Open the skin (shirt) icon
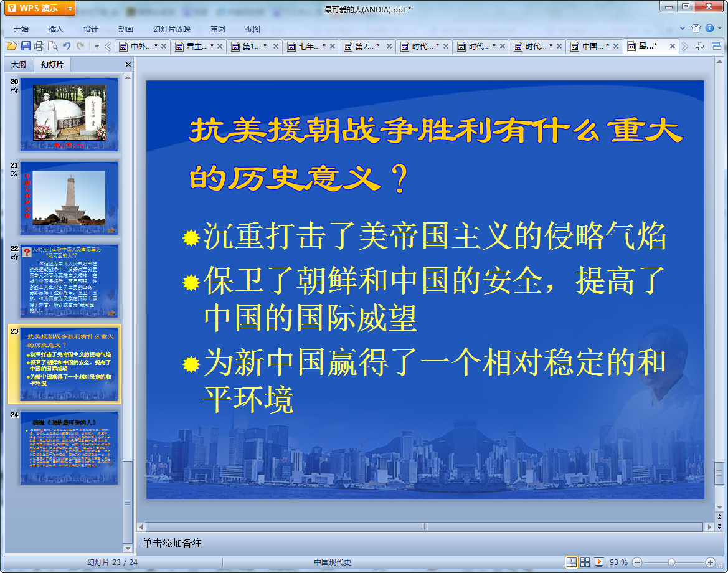 pyautogui.click(x=696, y=28)
